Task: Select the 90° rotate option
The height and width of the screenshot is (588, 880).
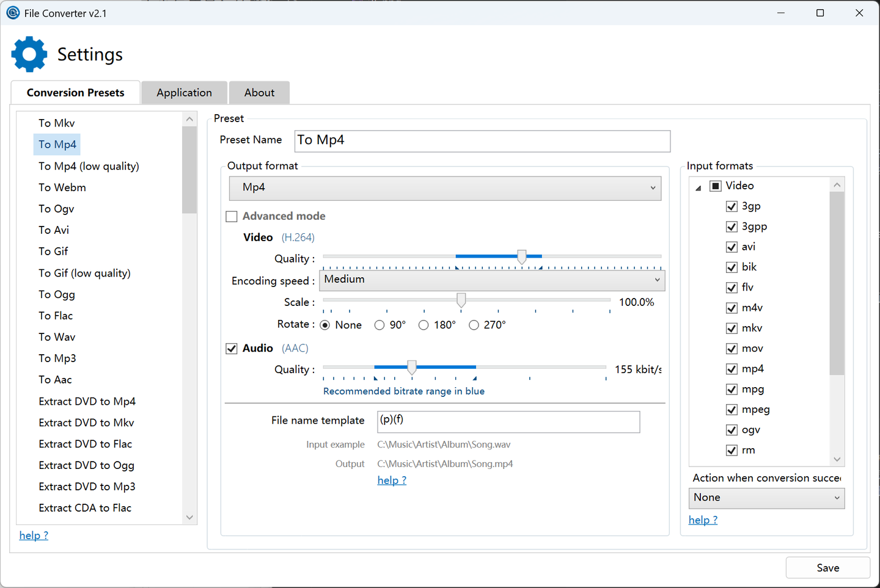Action: [380, 325]
